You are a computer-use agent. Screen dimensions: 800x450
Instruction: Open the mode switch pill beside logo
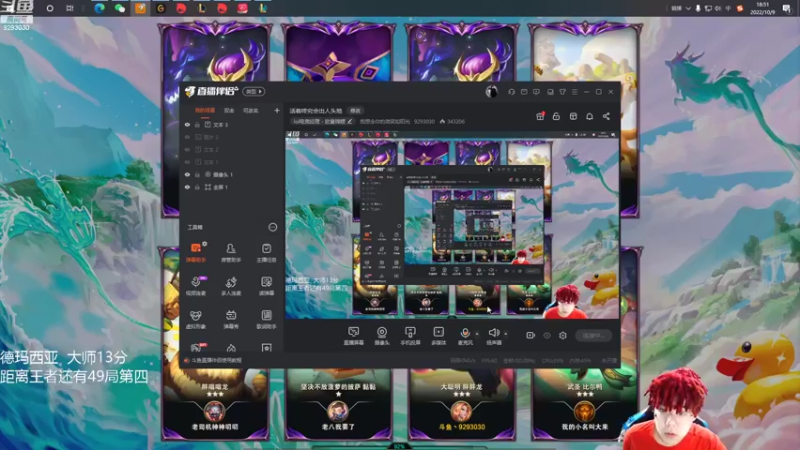pyautogui.click(x=254, y=92)
